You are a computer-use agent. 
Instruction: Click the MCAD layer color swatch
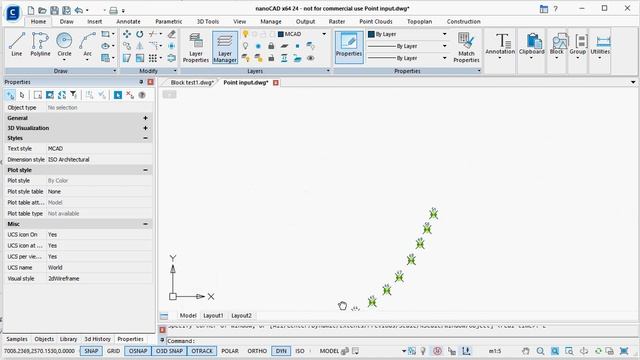pyautogui.click(x=281, y=34)
